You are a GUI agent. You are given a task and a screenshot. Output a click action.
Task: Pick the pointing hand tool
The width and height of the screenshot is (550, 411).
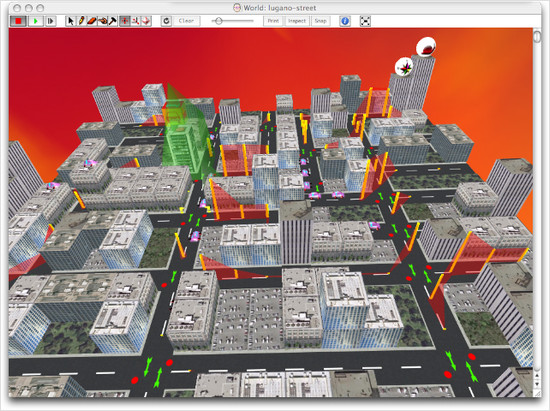(102, 21)
